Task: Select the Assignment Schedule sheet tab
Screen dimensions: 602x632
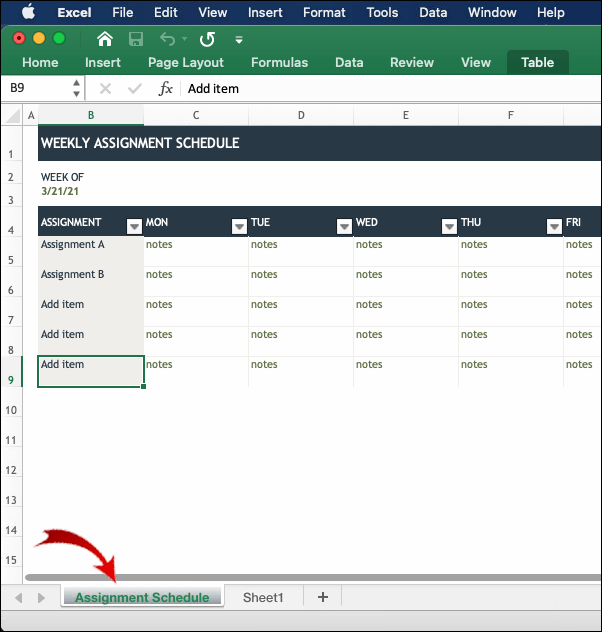Action: (x=142, y=597)
